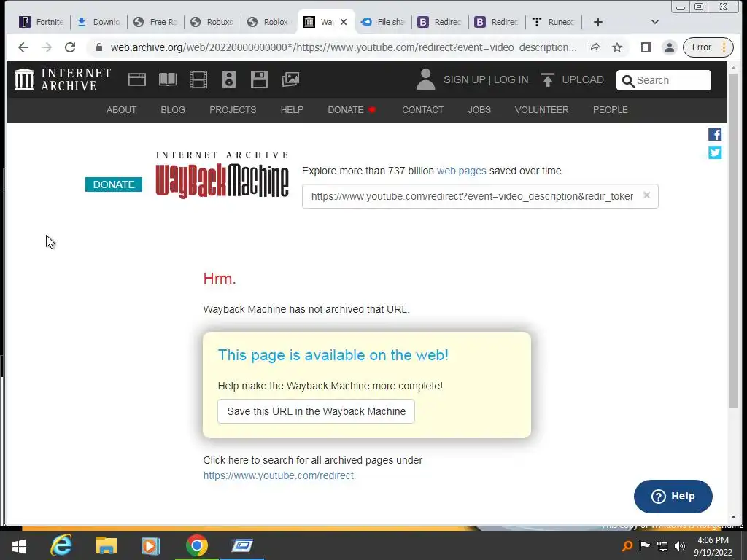Viewport: 747px width, 560px height.
Task: Open the Internet Archive web icon
Action: coord(137,79)
